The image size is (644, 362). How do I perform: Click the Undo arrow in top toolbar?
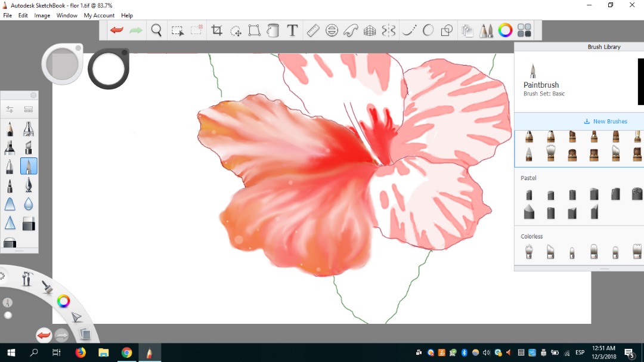click(117, 30)
